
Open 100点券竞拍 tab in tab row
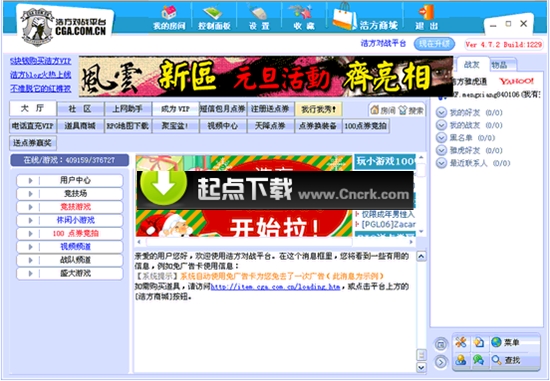click(365, 126)
